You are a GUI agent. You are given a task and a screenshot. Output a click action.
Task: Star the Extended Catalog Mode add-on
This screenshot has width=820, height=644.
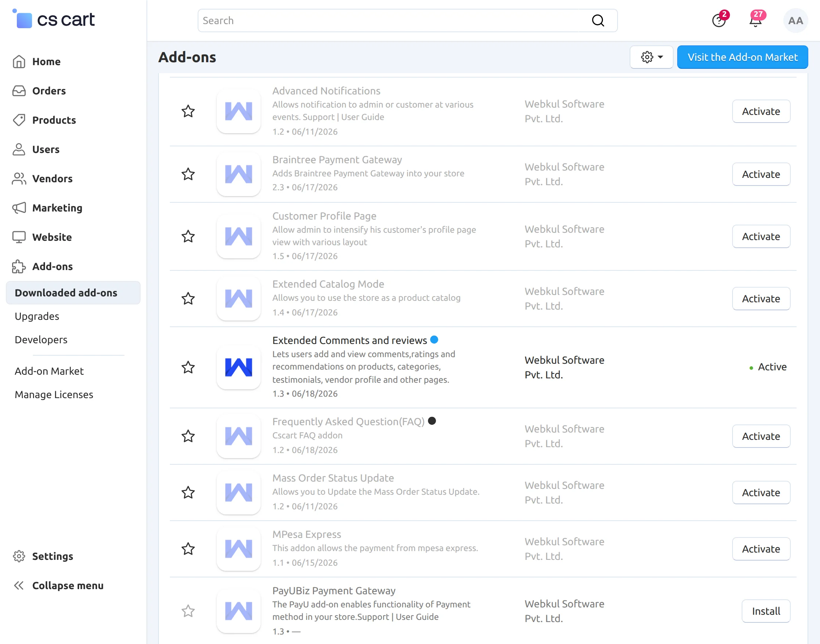(188, 299)
